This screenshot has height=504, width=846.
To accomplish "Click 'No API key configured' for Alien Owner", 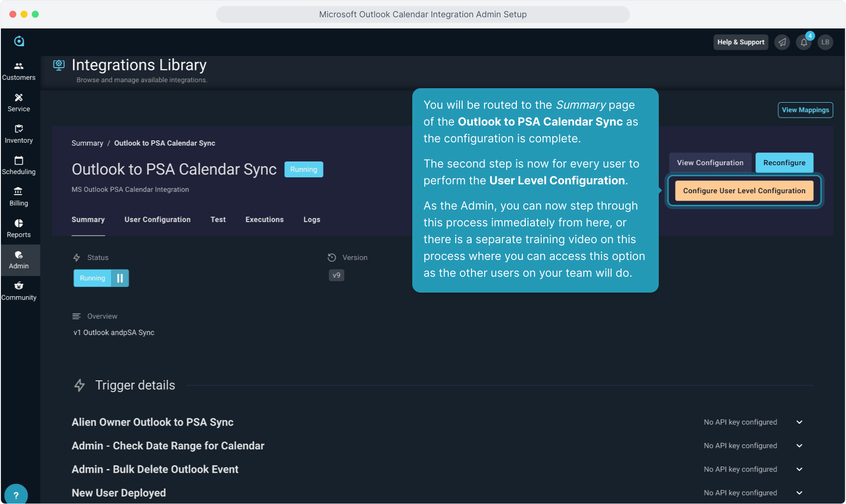I will tap(740, 422).
